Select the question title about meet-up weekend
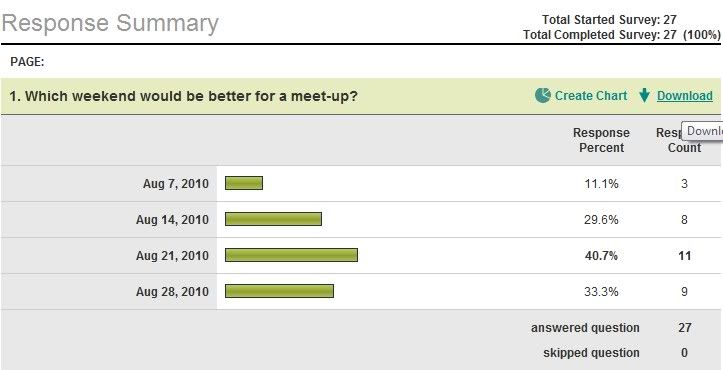The image size is (723, 370). (x=184, y=96)
